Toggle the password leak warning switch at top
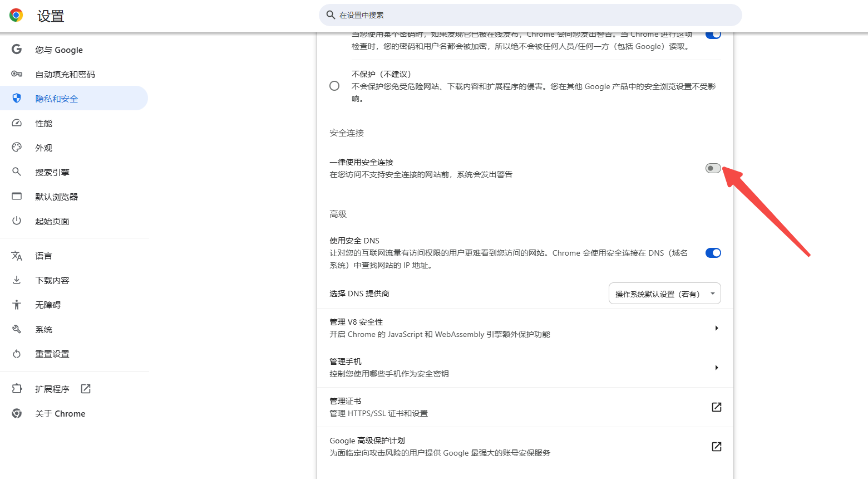 pos(713,35)
